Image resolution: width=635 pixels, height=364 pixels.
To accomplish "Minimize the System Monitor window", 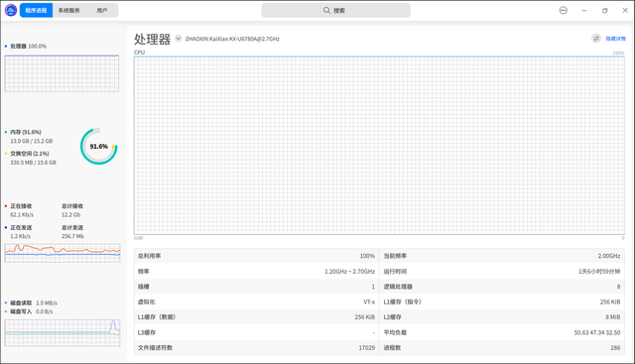I will coord(584,11).
